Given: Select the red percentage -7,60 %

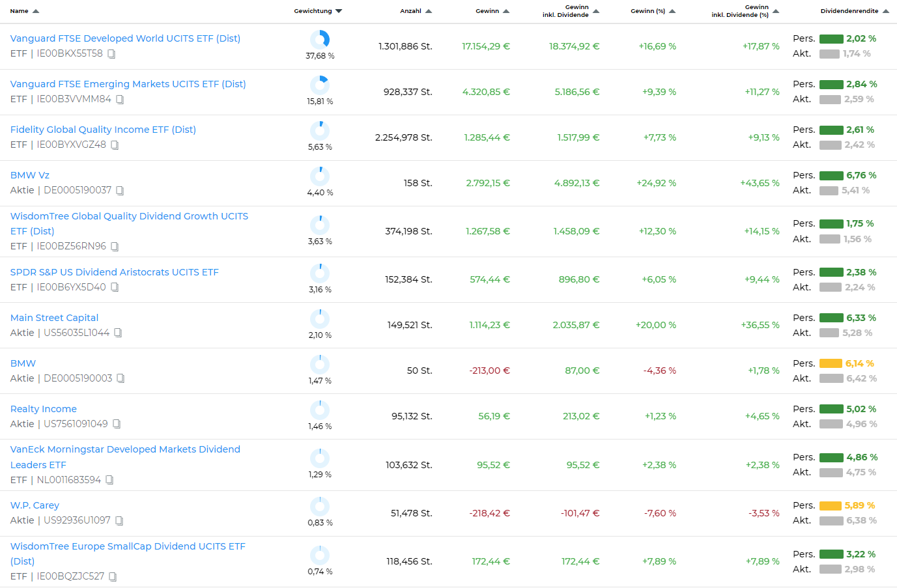Looking at the screenshot, I should click(660, 513).
